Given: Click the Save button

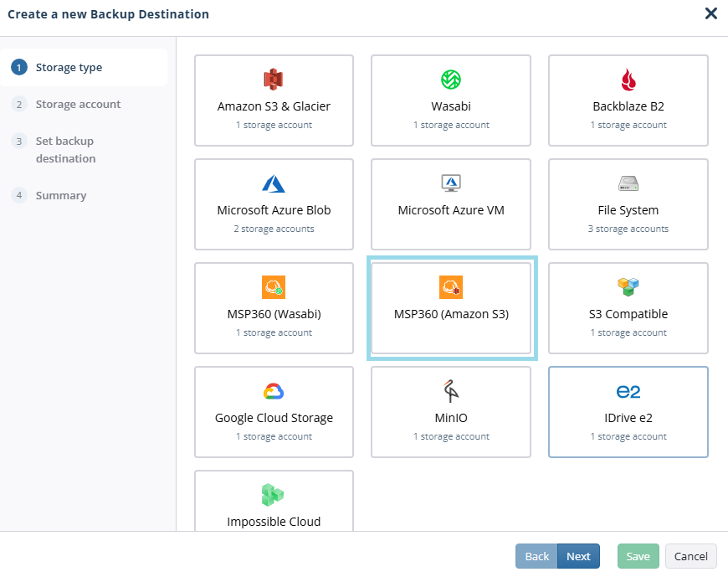Looking at the screenshot, I should click(x=638, y=556).
